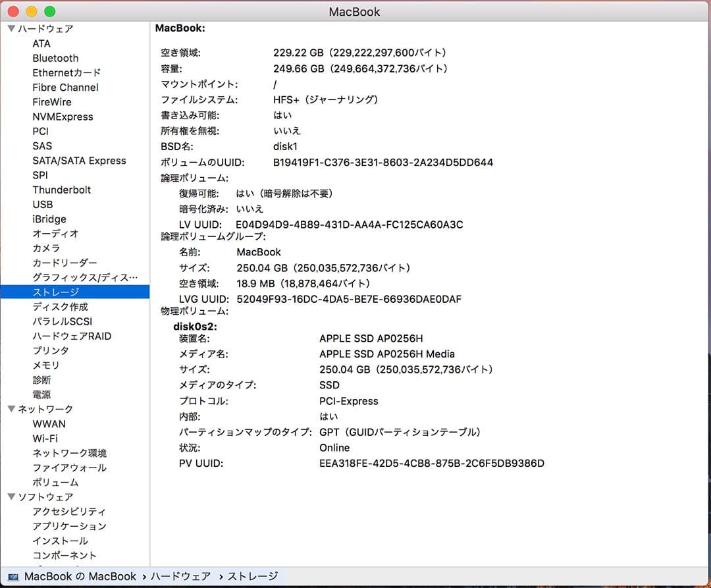This screenshot has height=588, width=711.
Task: Select Fibre Channel in the sidebar
Action: point(65,87)
